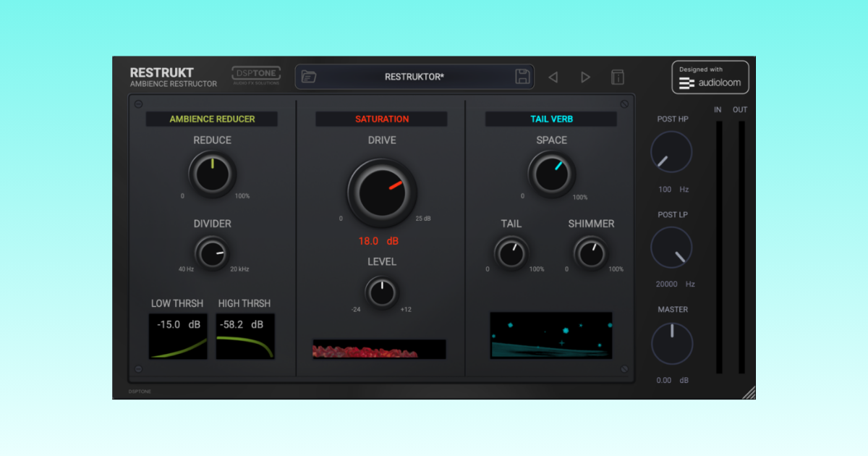Save preset with the floppy disk icon
The image size is (868, 456).
[522, 77]
